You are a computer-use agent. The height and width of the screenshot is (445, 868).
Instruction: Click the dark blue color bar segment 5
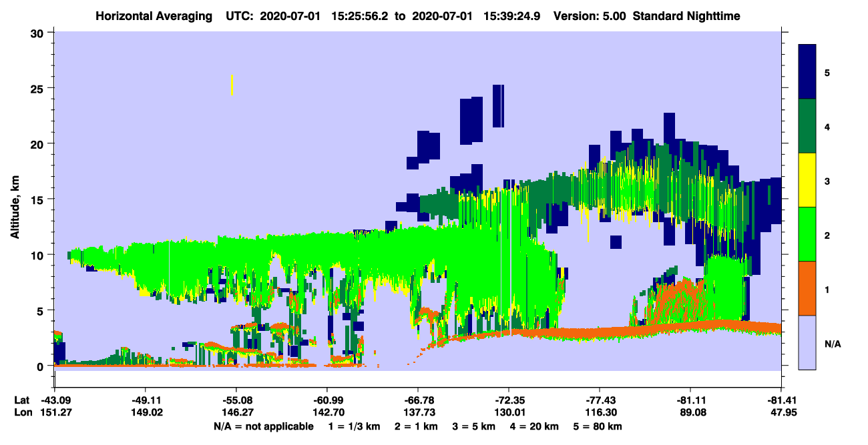(808, 72)
